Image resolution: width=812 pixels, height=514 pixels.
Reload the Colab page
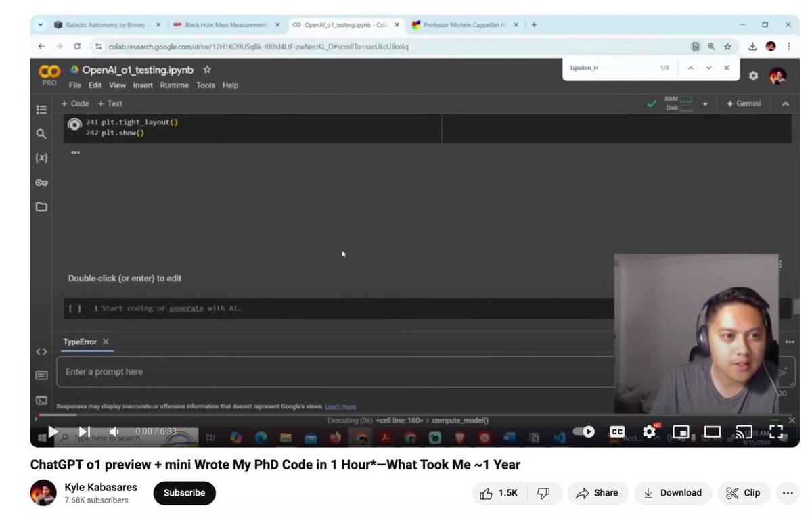(77, 47)
